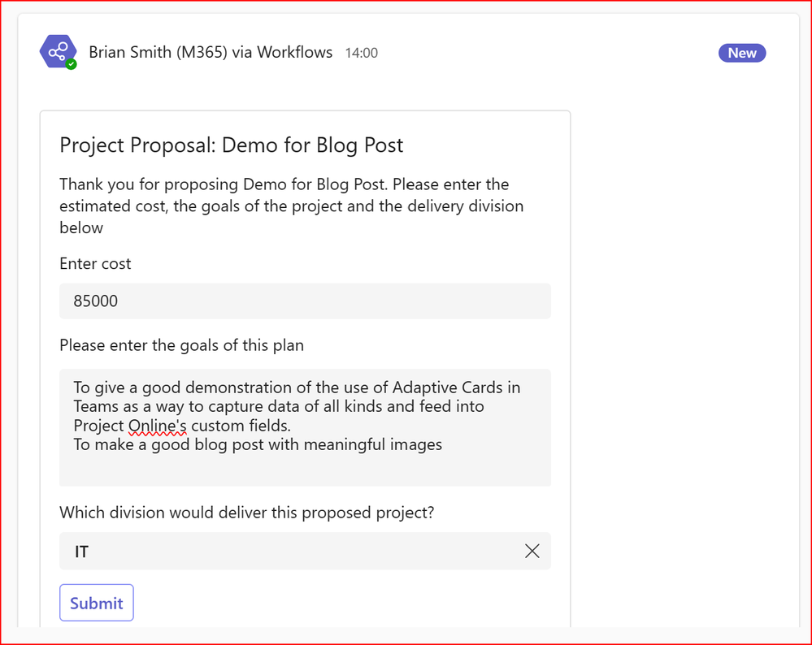This screenshot has height=645, width=812.
Task: Click the New message badge
Action: (x=741, y=53)
